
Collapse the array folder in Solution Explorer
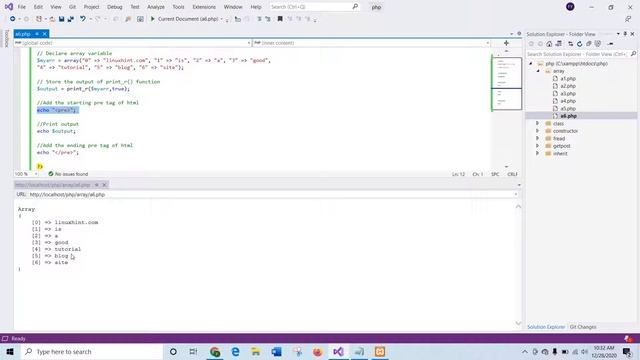[x=538, y=71]
